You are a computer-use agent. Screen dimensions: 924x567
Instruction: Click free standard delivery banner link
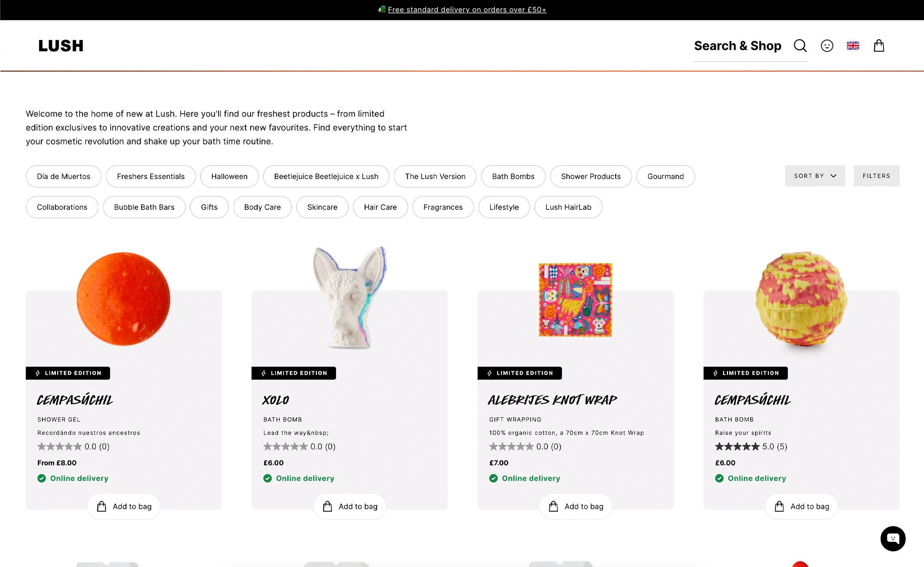pyautogui.click(x=467, y=10)
